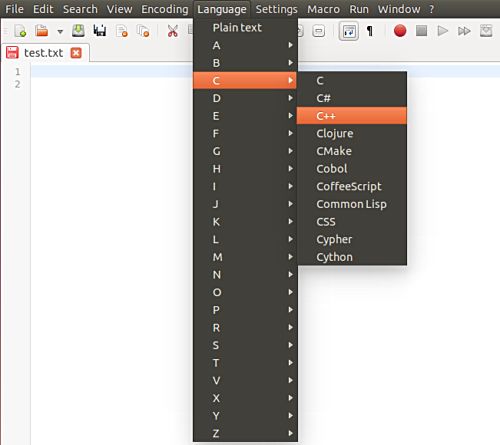Select Cython language

[352, 257]
